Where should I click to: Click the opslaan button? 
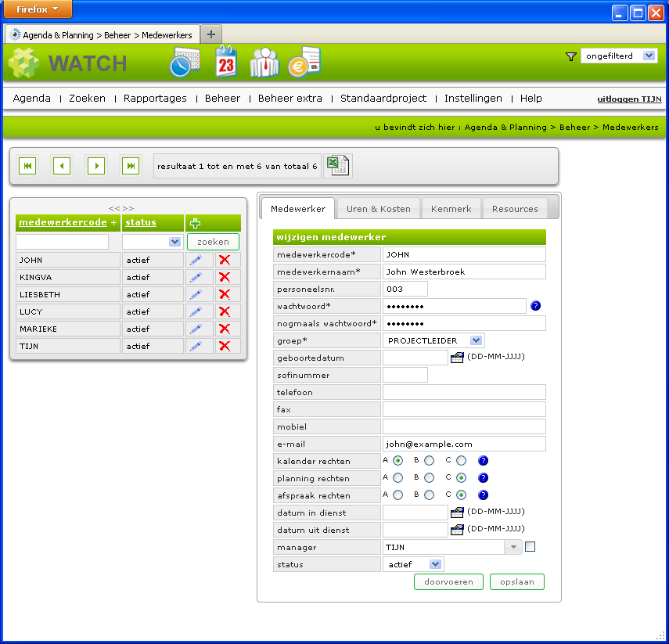point(517,581)
